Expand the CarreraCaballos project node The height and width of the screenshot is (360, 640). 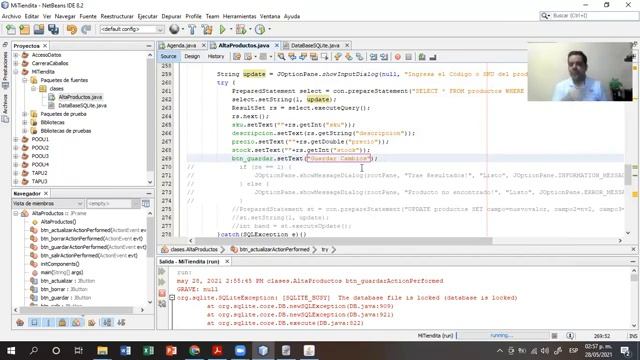pyautogui.click(x=16, y=63)
